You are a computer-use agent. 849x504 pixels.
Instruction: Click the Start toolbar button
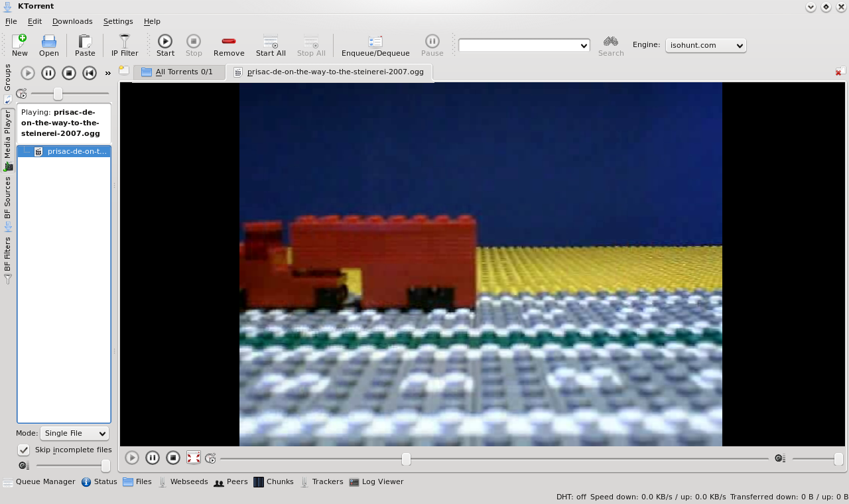[165, 45]
